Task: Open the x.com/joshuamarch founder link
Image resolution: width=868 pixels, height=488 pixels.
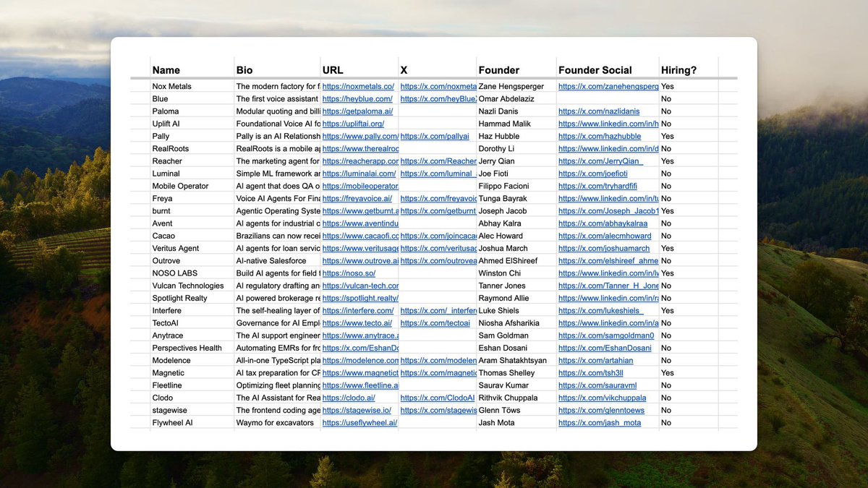Action: point(604,248)
